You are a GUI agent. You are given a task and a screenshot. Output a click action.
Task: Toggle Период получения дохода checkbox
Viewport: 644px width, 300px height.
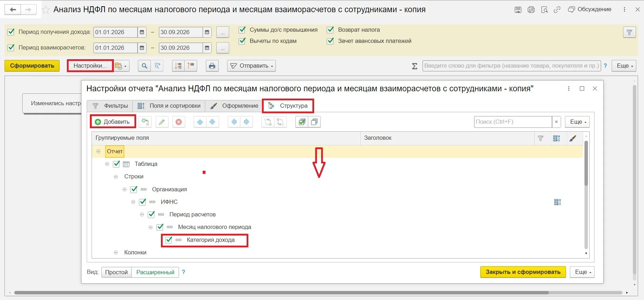tap(11, 32)
